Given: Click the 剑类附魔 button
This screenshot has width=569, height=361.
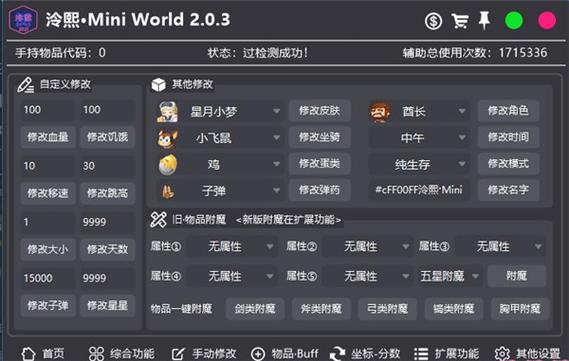Looking at the screenshot, I should [x=255, y=309].
